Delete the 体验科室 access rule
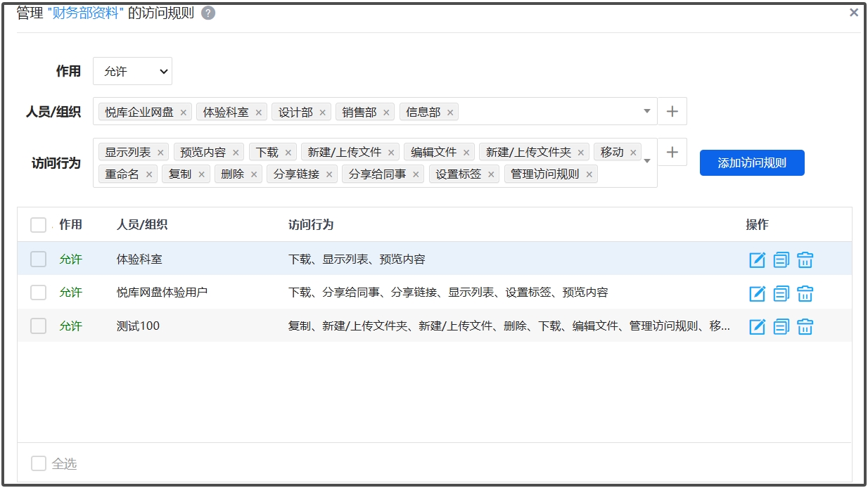This screenshot has width=868, height=488. click(805, 259)
